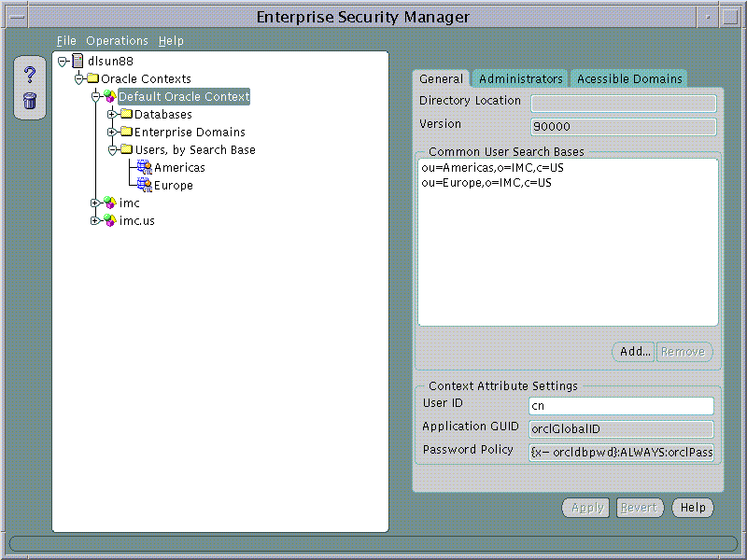Click the Help button at bottom
The height and width of the screenshot is (560, 747).
point(693,508)
